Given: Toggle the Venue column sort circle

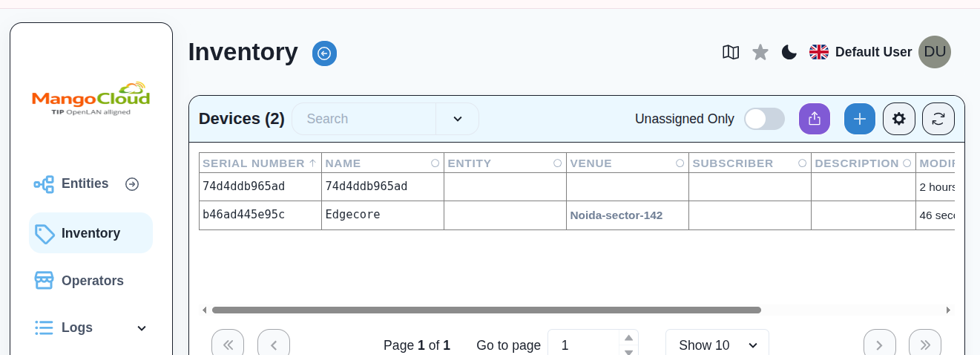Looking at the screenshot, I should pos(680,163).
